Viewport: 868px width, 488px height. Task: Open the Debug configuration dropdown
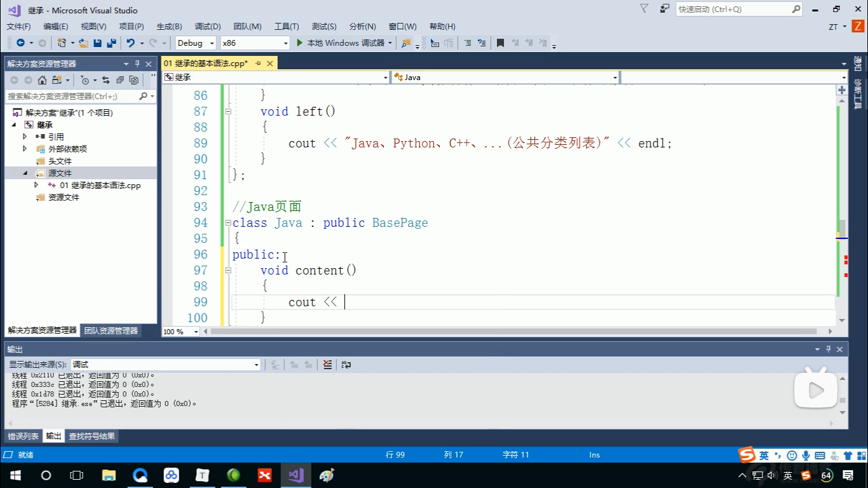pyautogui.click(x=196, y=43)
